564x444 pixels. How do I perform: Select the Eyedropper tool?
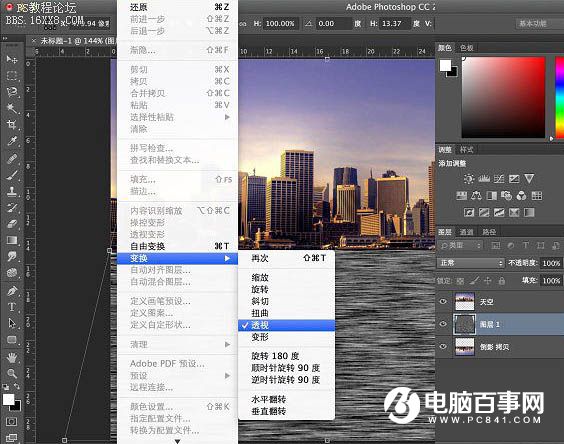(x=12, y=141)
